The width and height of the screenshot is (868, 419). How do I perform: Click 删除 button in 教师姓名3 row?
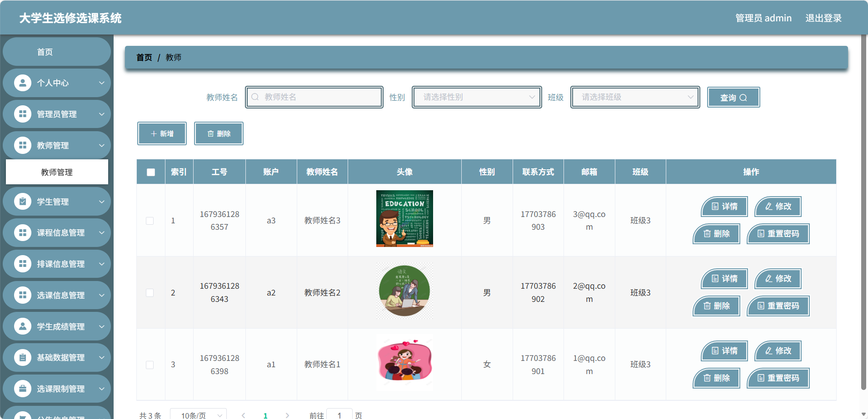click(717, 234)
